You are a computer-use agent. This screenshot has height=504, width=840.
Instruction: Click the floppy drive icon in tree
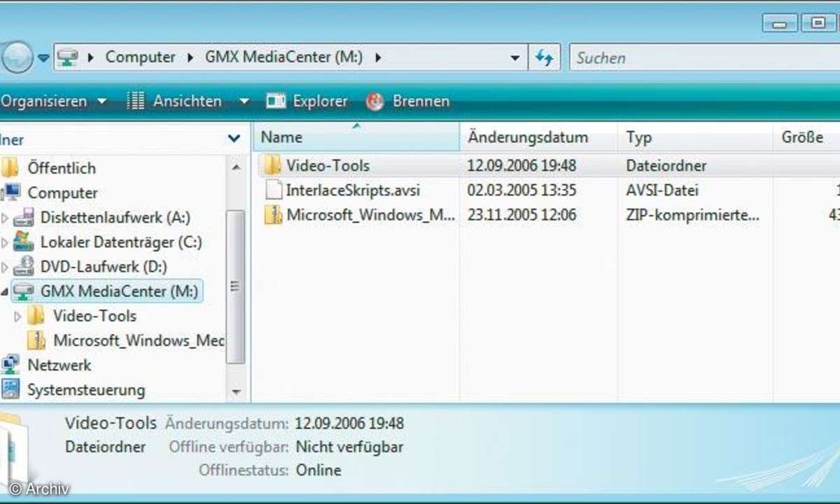(x=24, y=218)
